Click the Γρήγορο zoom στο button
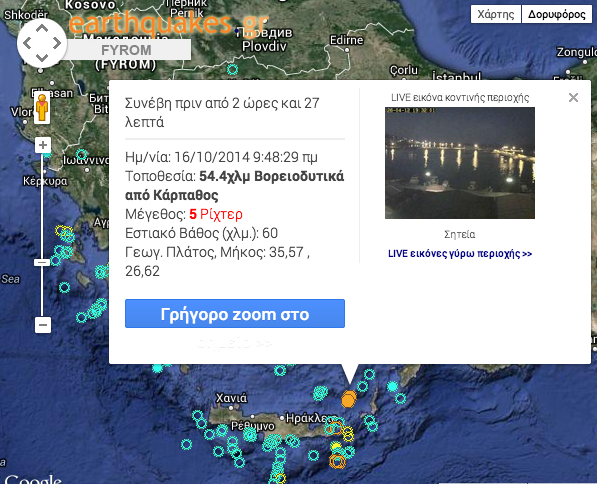 235,313
